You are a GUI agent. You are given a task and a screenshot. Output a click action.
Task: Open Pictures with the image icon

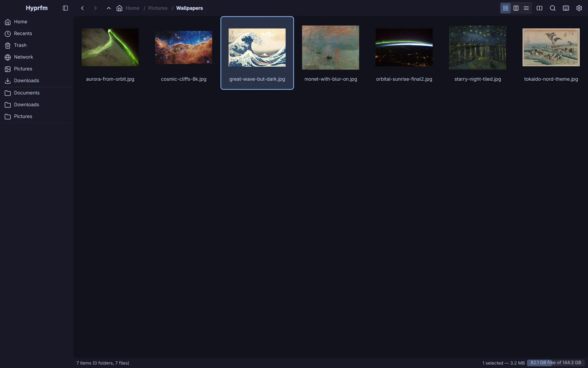[37, 69]
